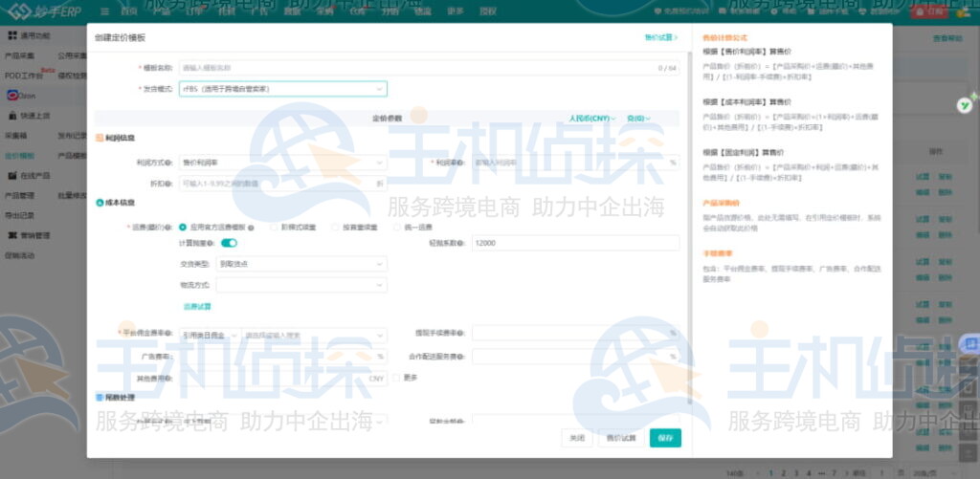Viewport: 980px width, 479px height.
Task: Select 统一运费 radio option
Action: point(397,228)
